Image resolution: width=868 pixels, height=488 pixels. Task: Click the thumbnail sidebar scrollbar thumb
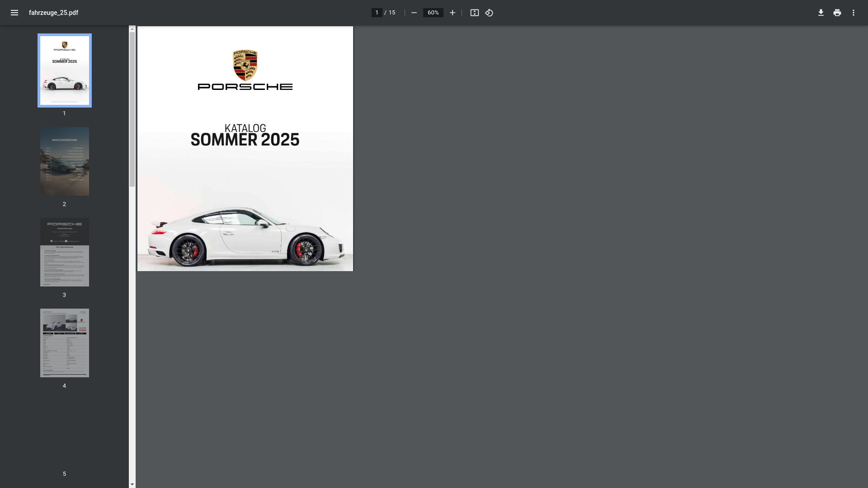(132, 109)
